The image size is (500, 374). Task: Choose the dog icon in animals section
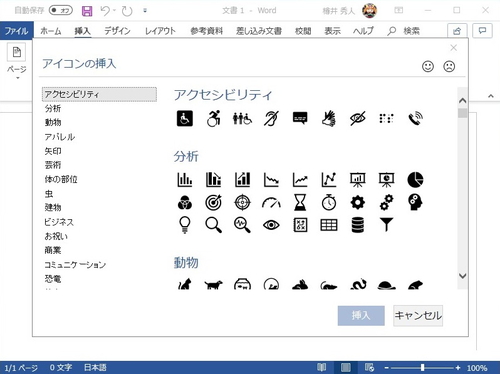coord(213,285)
